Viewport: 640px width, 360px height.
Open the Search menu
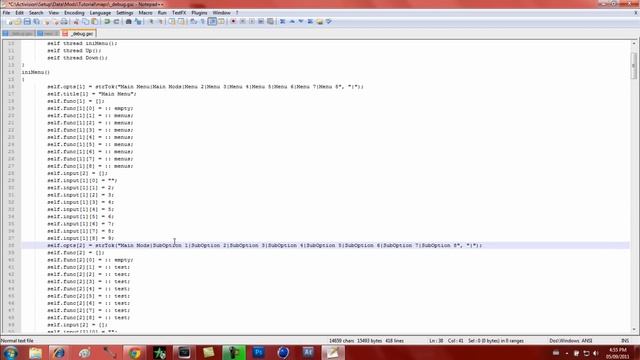(36, 13)
